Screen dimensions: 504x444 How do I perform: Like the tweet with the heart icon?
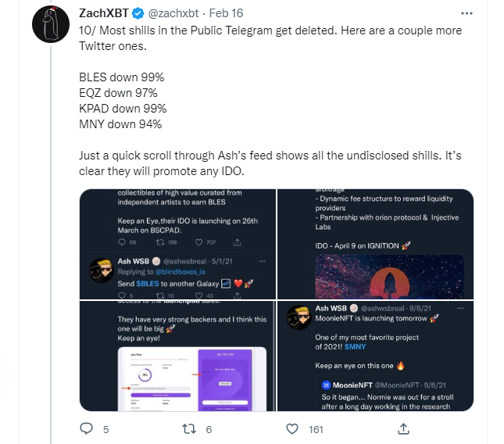tap(291, 428)
